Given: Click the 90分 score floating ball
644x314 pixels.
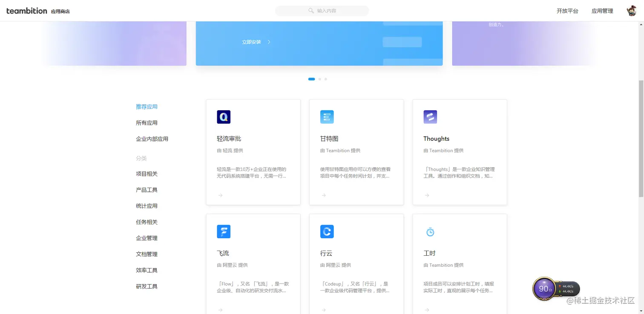Looking at the screenshot, I should coord(544,289).
